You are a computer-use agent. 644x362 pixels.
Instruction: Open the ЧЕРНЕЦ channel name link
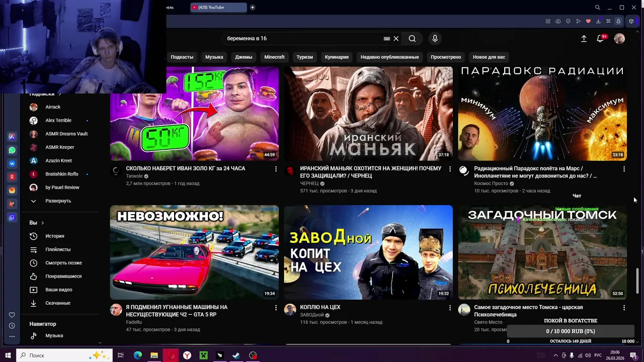pos(309,184)
